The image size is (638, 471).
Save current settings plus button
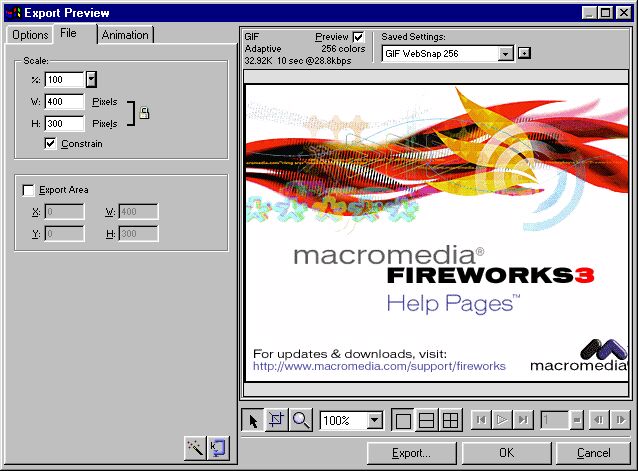tap(524, 53)
